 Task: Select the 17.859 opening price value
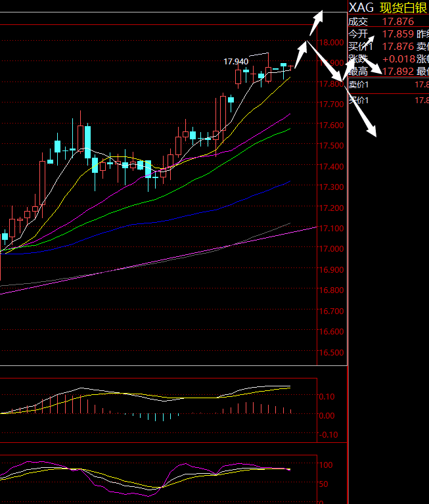[398, 34]
